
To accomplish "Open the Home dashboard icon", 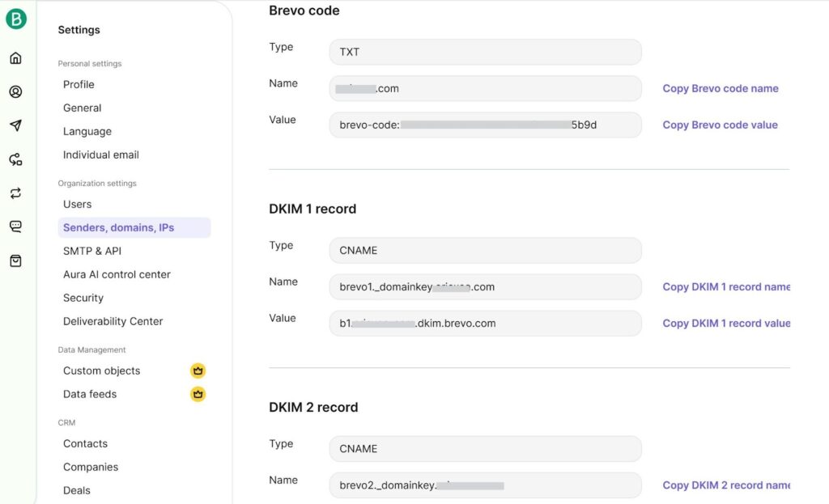I will [15, 57].
